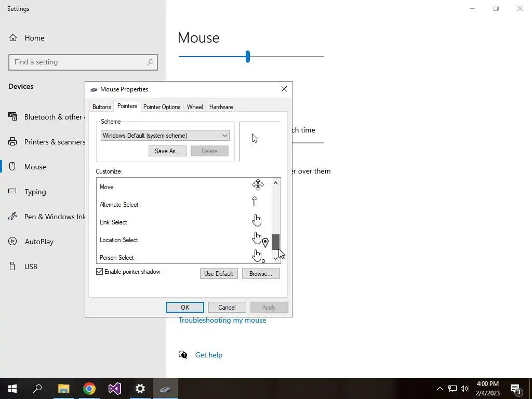The image size is (532, 399).
Task: Open taskbar search
Action: tap(37, 389)
